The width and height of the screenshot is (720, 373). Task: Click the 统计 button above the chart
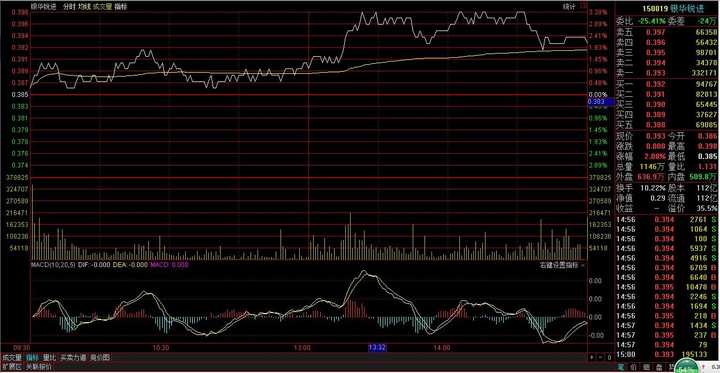569,6
